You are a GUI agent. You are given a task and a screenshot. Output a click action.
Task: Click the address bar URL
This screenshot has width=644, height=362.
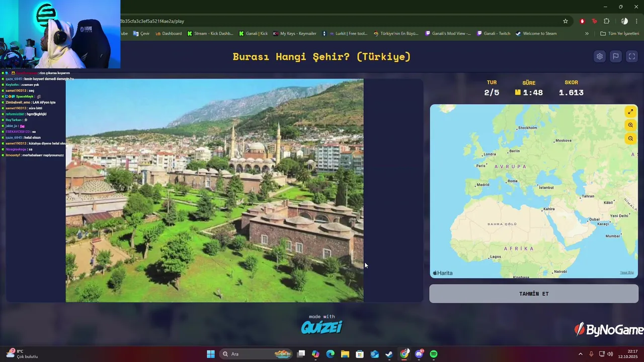pos(152,21)
